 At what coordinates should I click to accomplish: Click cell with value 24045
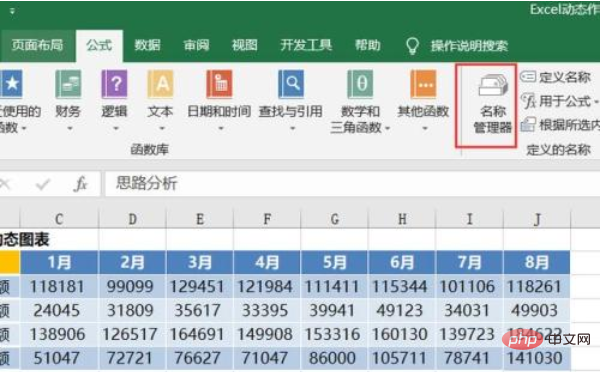click(x=59, y=310)
